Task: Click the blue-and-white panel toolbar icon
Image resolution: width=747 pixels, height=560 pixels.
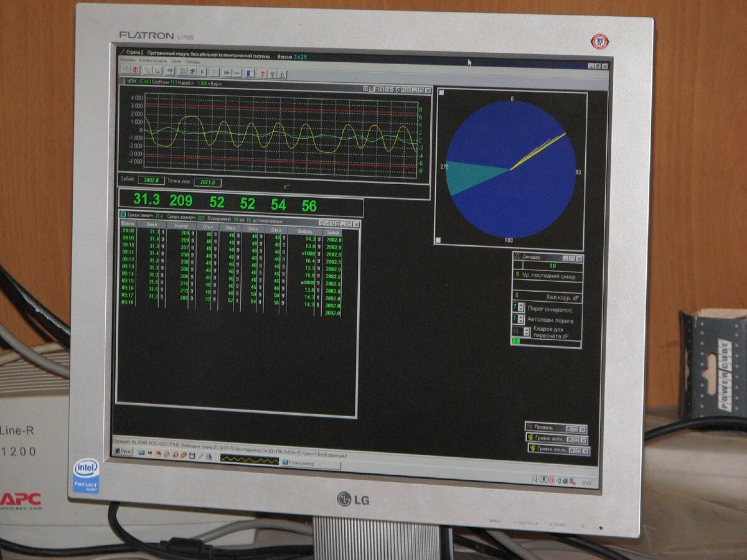Action: pyautogui.click(x=250, y=73)
